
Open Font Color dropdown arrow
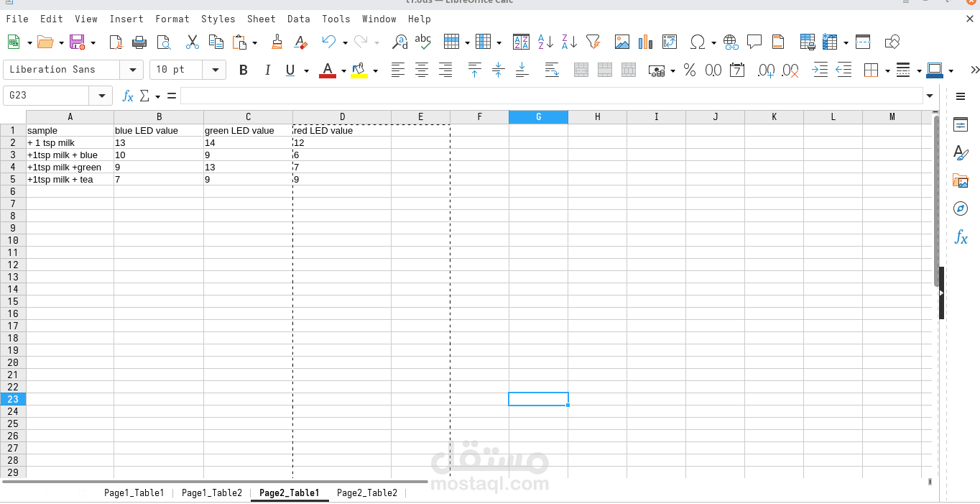point(343,70)
